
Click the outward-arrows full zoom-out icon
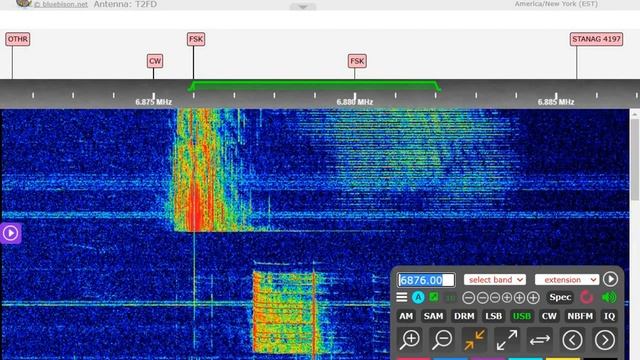507,340
